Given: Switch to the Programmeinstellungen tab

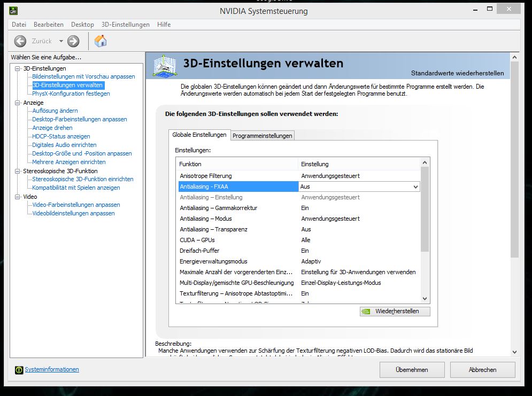Looking at the screenshot, I should point(263,136).
